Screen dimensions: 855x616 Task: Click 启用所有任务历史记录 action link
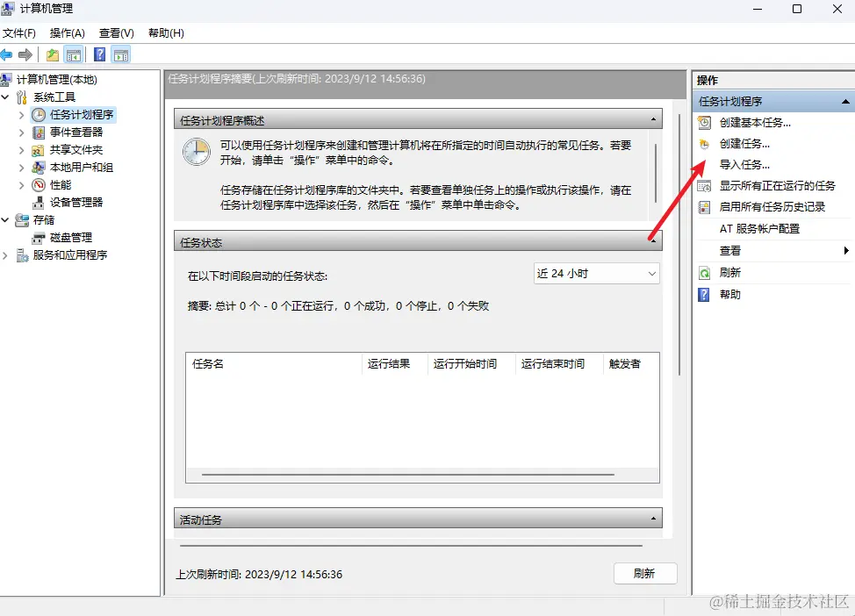click(x=772, y=207)
